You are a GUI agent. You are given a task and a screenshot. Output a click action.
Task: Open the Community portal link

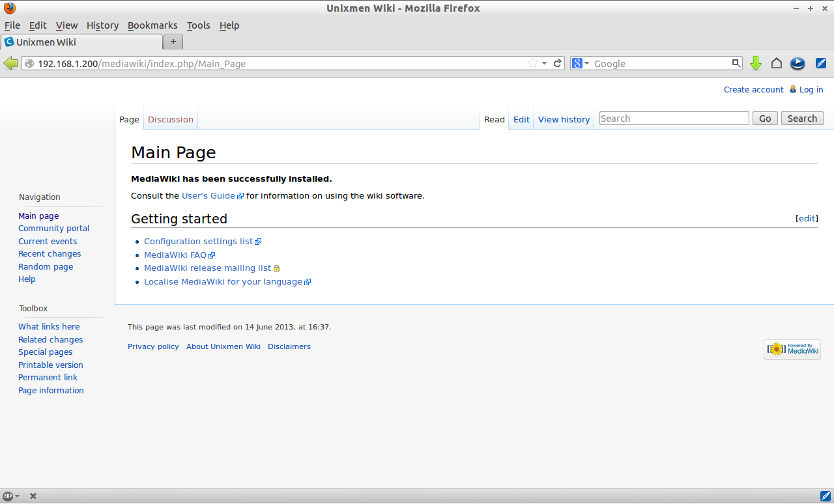[x=54, y=228]
